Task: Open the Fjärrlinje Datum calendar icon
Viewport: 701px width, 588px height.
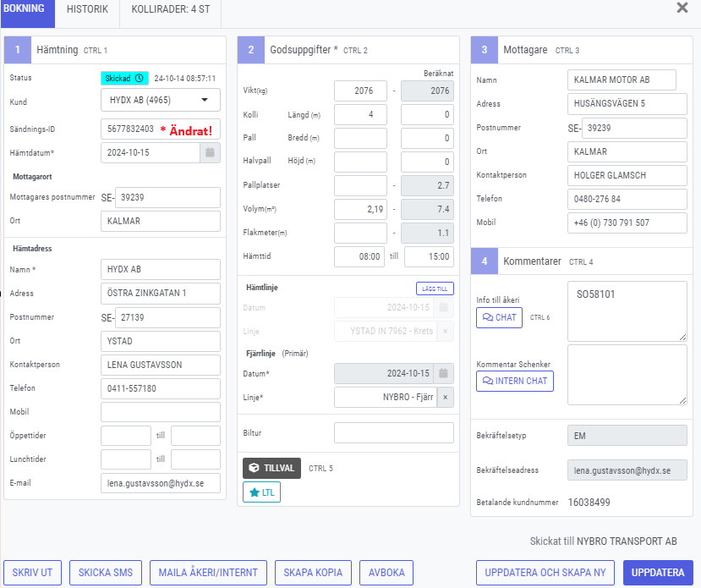Action: click(x=445, y=373)
